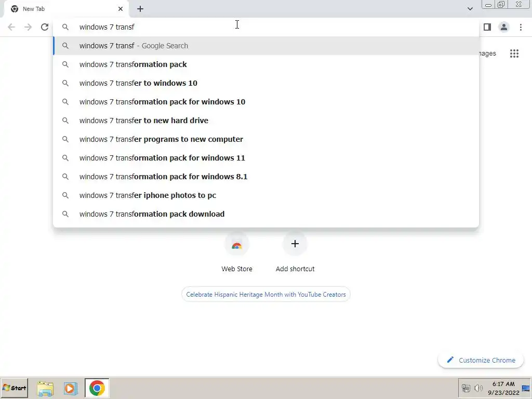Select 'windows 7 transfer programs to new computer'
The image size is (532, 399).
tap(266, 139)
